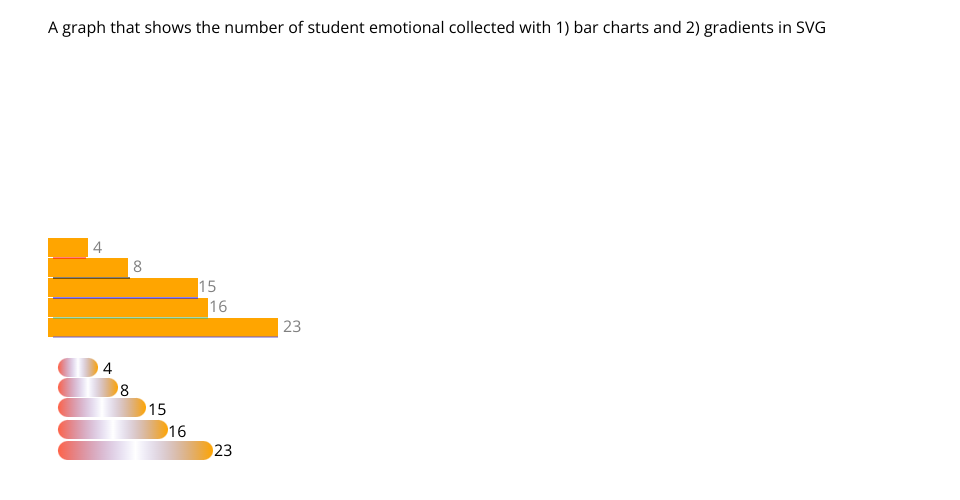Viewport: 960px width, 500px height.
Task: Select the gradient pill bar labeled 16
Action: coord(112,429)
